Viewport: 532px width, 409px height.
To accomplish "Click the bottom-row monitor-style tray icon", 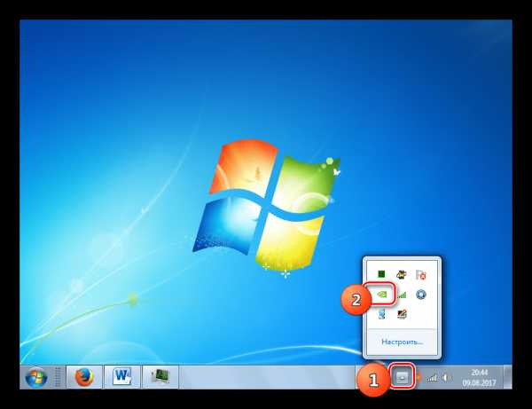I will pyautogui.click(x=402, y=314).
